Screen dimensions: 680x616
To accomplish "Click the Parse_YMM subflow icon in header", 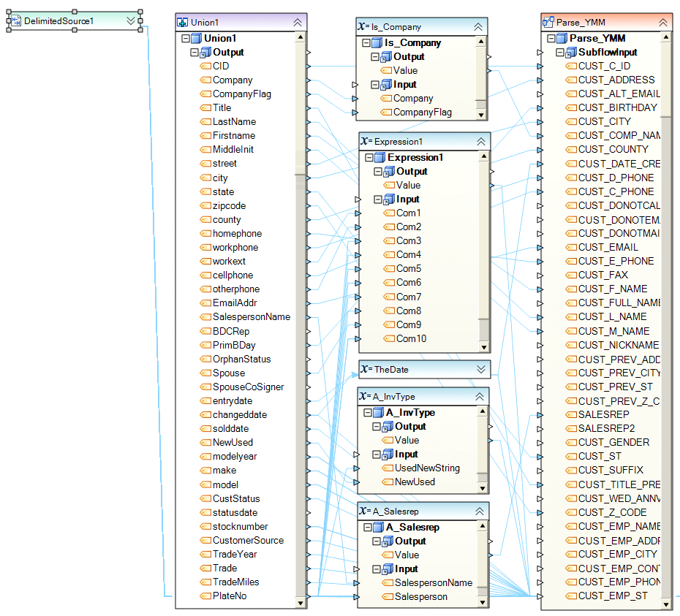I will [x=548, y=23].
